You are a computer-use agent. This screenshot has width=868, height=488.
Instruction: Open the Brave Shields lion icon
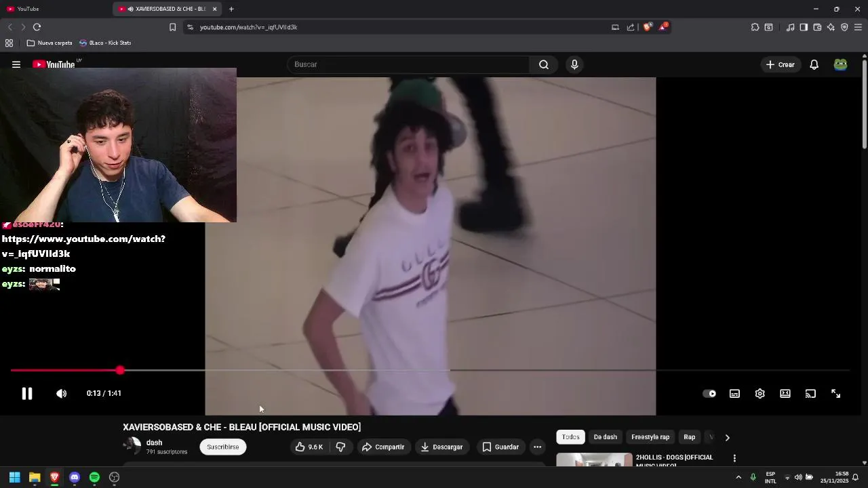647,27
